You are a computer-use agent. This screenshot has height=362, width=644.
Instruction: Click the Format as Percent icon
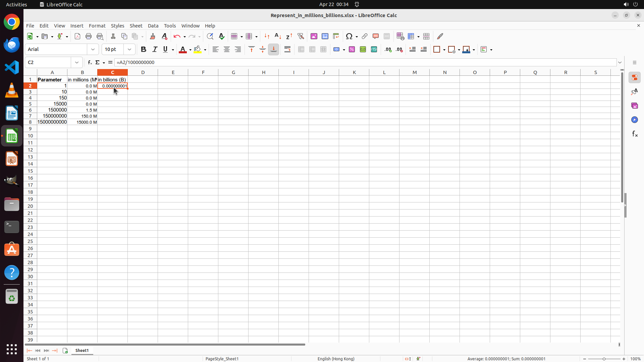click(352, 49)
